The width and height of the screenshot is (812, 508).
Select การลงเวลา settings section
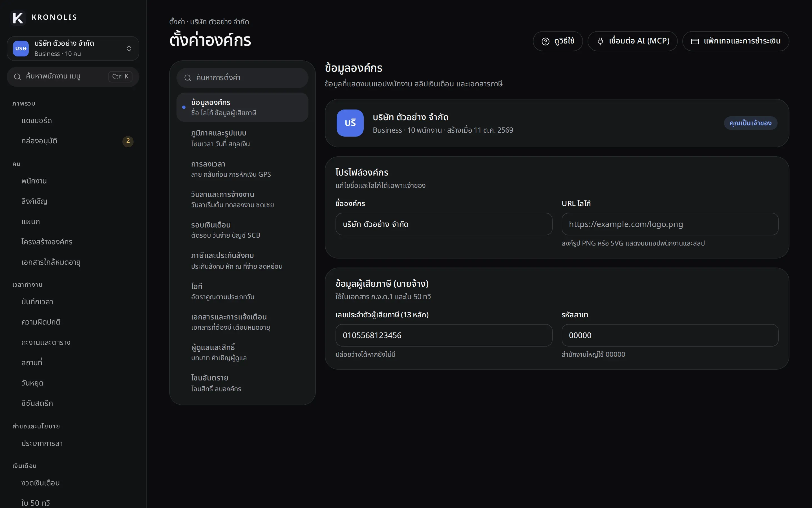242,169
